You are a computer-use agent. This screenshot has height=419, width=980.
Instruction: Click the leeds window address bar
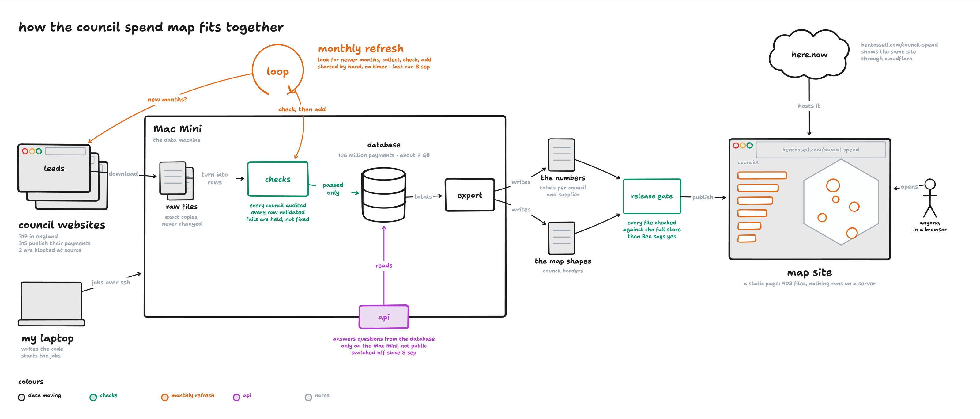pos(66,151)
